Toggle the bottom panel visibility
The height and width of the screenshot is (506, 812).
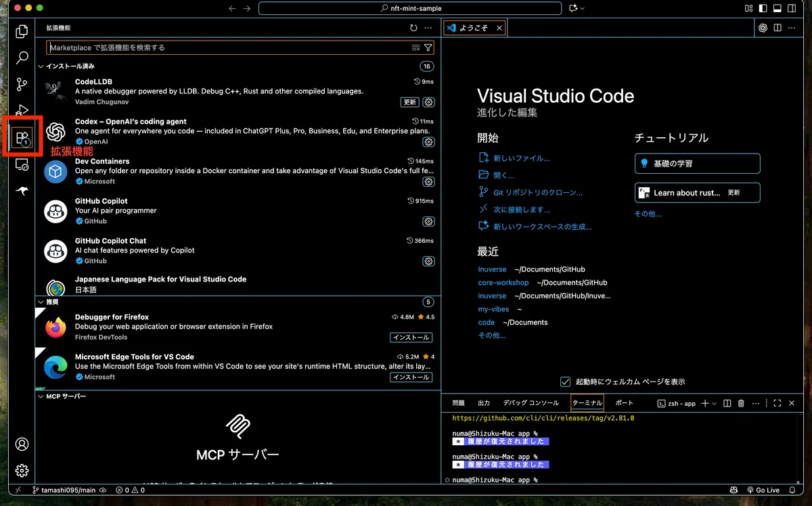tap(777, 8)
